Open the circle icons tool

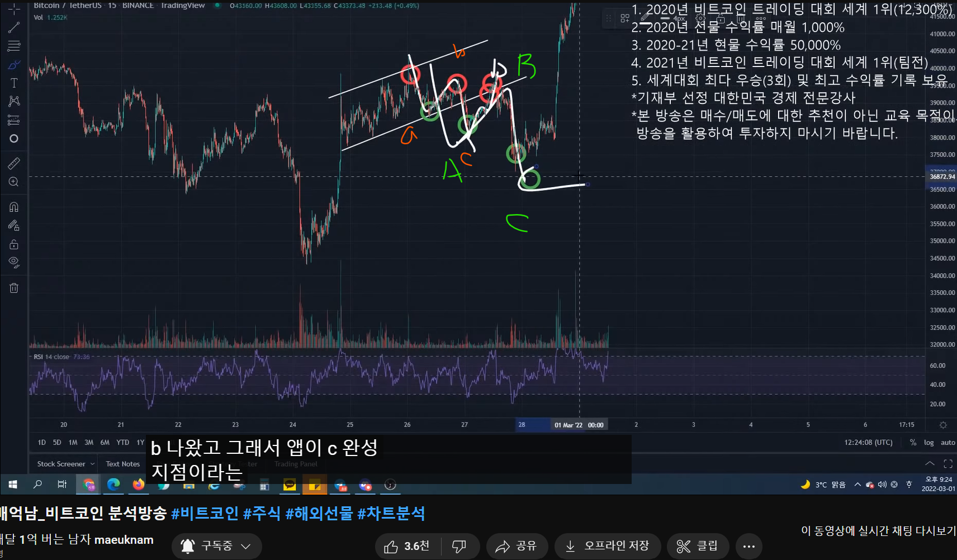tap(14, 139)
